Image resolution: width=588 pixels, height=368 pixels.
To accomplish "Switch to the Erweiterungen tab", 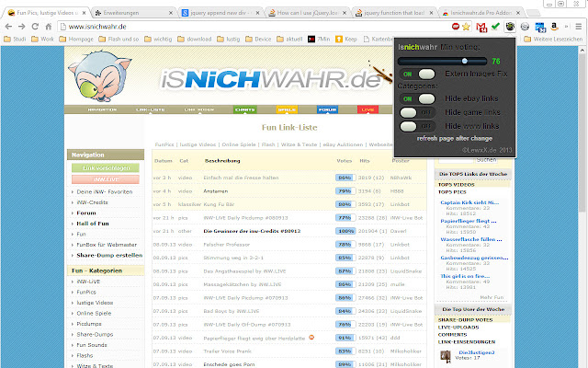I will click(x=133, y=13).
